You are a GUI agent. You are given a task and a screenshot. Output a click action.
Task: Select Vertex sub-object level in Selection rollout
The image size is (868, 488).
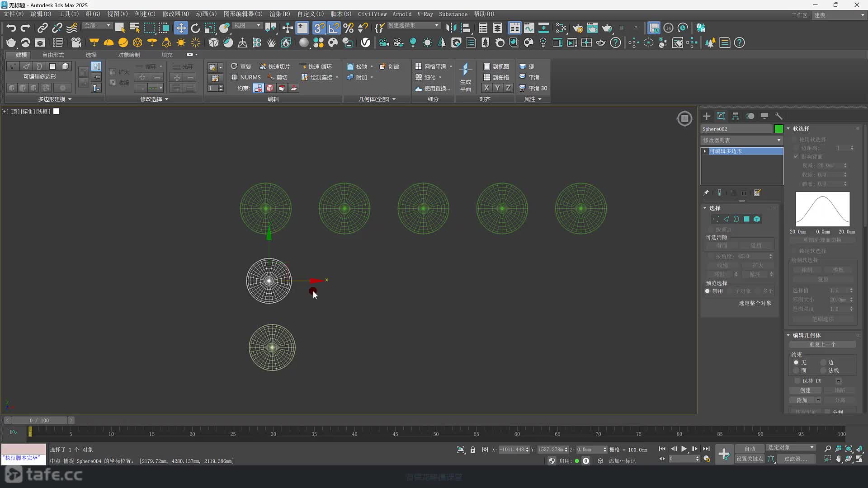(716, 219)
